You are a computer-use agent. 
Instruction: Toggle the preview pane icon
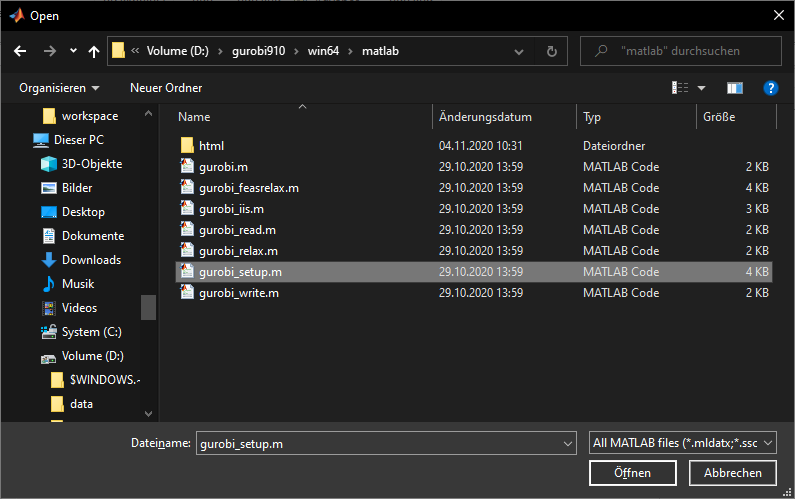click(735, 88)
